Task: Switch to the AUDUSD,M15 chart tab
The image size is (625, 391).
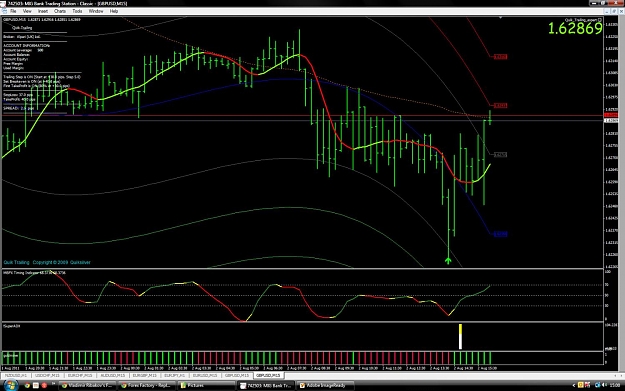Action: (x=112, y=375)
